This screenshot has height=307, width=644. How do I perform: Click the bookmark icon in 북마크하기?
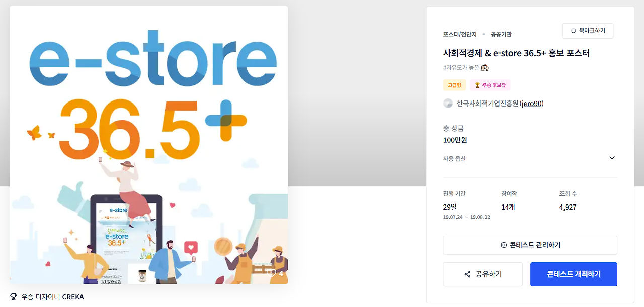click(573, 31)
